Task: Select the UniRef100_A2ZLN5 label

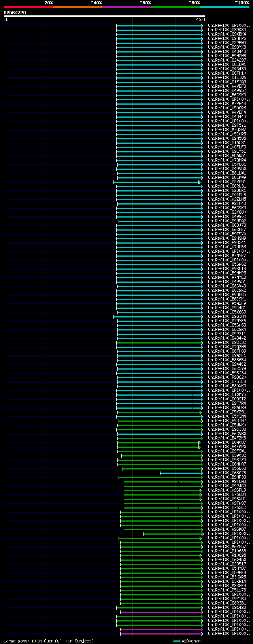Action: [227, 199]
